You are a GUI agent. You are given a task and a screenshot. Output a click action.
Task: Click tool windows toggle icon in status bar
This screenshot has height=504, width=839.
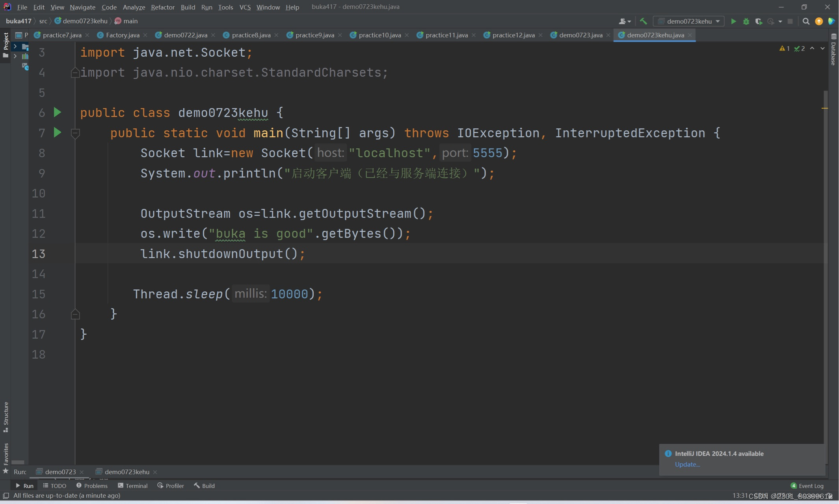[x=6, y=496]
